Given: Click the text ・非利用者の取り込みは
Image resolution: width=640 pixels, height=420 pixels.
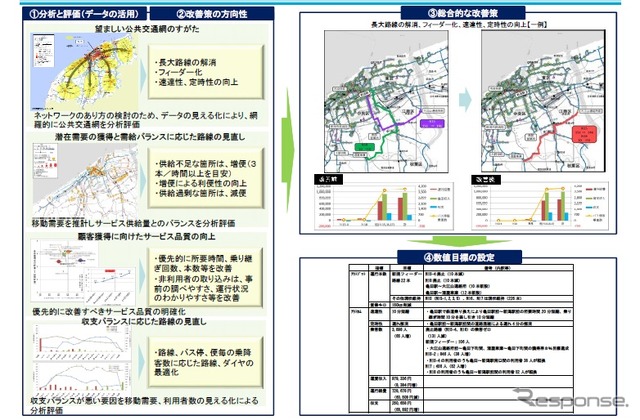Looking at the screenshot, I should tap(204, 279).
